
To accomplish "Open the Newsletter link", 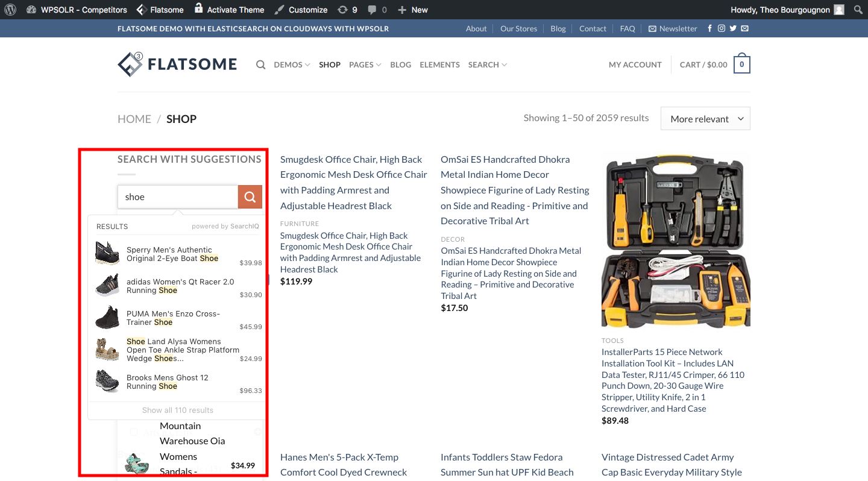I will click(x=673, y=28).
